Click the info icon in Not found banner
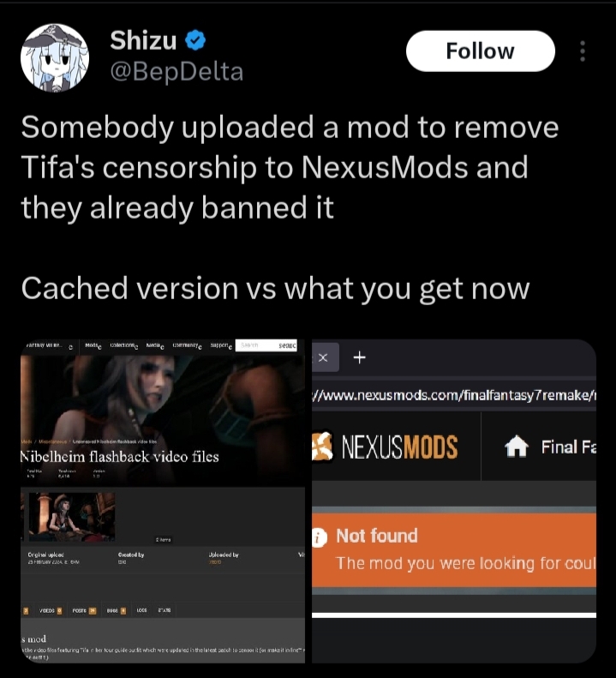 (320, 539)
